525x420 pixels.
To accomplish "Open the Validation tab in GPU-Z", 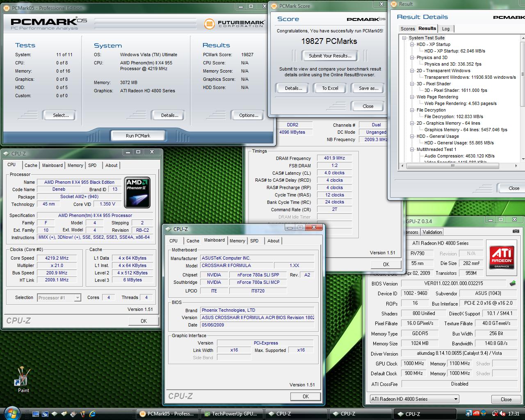I will click(432, 232).
